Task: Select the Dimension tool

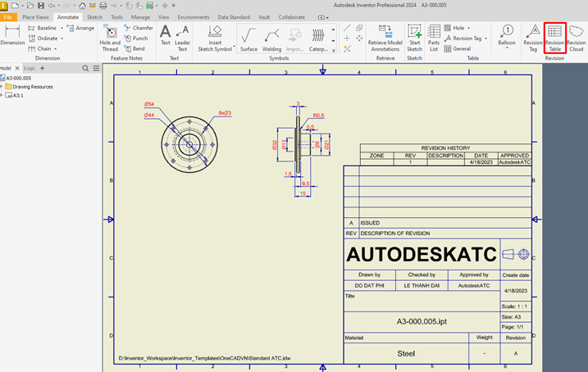Action: click(x=12, y=35)
